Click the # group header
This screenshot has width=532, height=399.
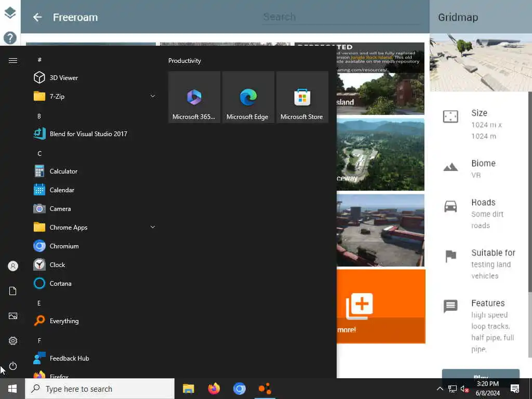point(39,60)
